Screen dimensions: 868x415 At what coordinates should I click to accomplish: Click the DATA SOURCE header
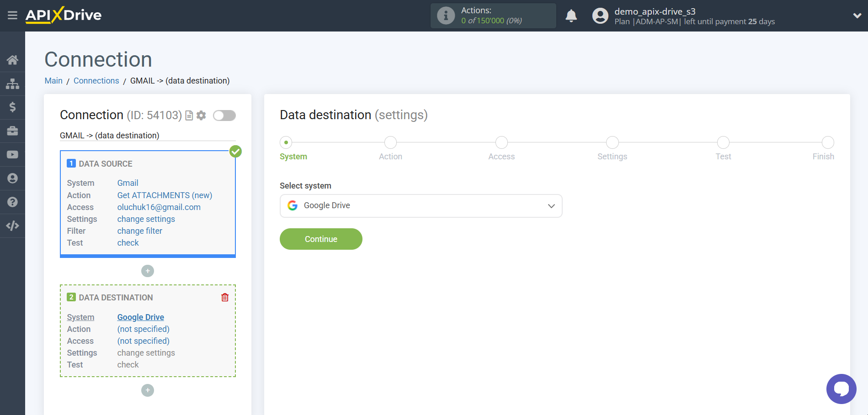[x=106, y=164]
